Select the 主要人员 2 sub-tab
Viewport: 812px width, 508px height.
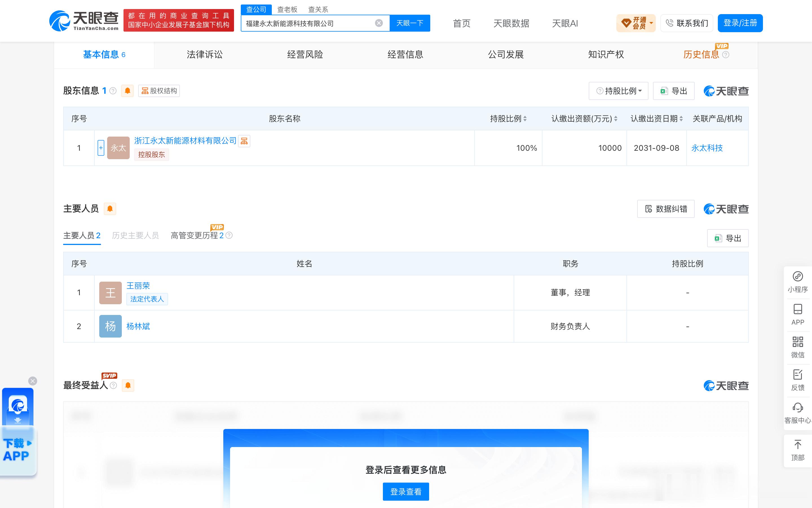tap(82, 236)
